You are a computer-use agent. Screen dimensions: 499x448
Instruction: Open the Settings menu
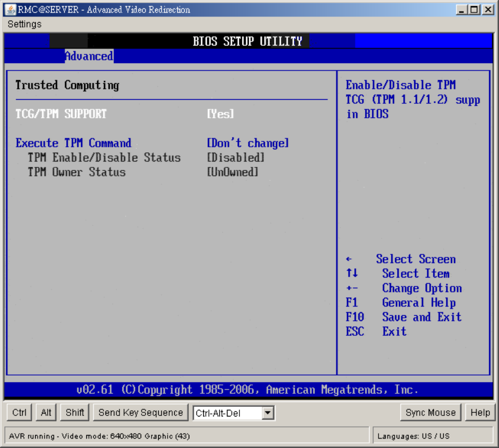pos(25,24)
